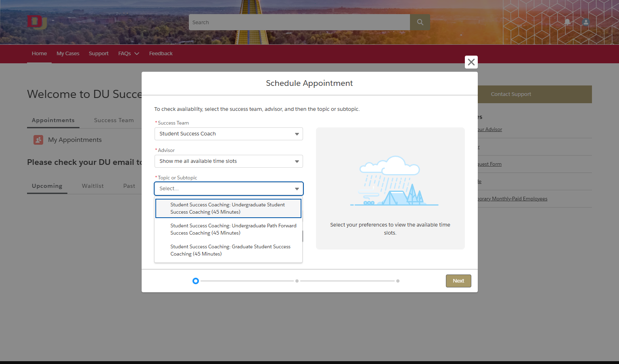This screenshot has width=619, height=364.
Task: Select Graduate Student Success Coaching option
Action: tap(228, 250)
